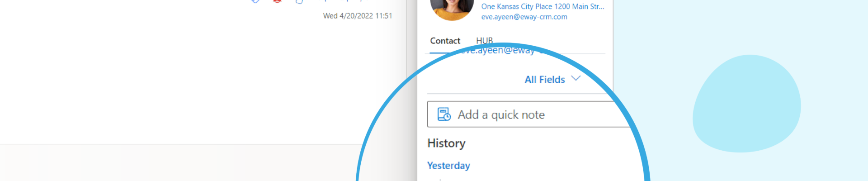This screenshot has height=181, width=868.
Task: Switch to the Contact tab
Action: coord(445,41)
